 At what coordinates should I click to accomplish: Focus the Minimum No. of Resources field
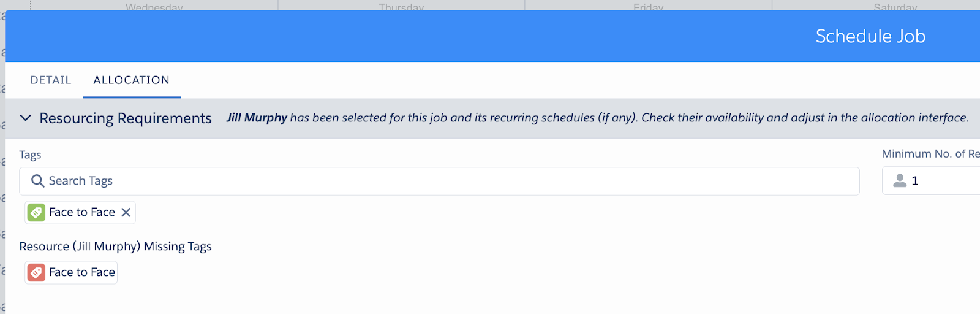[x=931, y=181]
